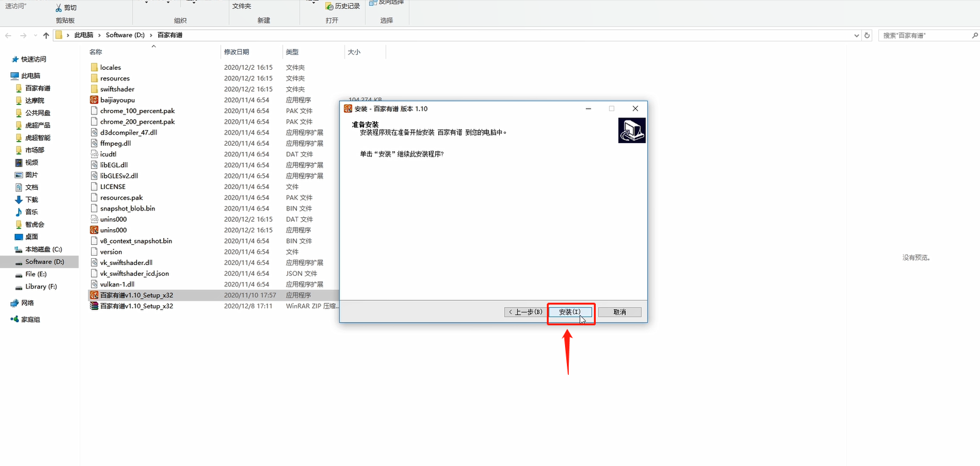Image resolution: width=980 pixels, height=466 pixels.
Task: Select the v8_context_snapshot.bin file name
Action: (x=136, y=241)
